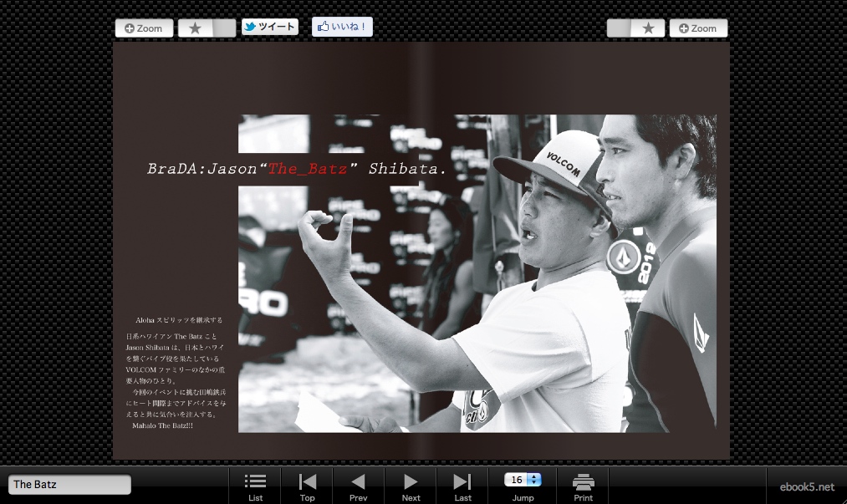Image resolution: width=847 pixels, height=504 pixels.
Task: Bookmark the right page with the star
Action: [648, 28]
